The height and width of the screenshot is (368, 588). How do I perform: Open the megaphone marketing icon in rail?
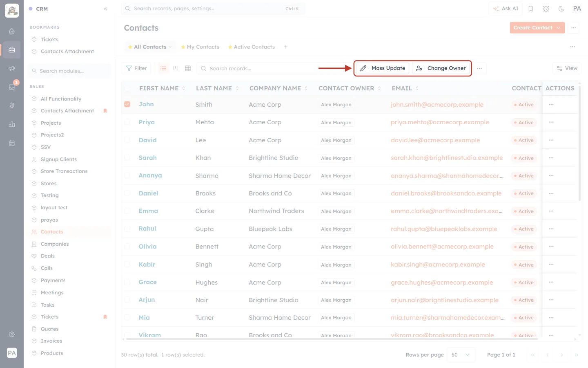click(12, 68)
